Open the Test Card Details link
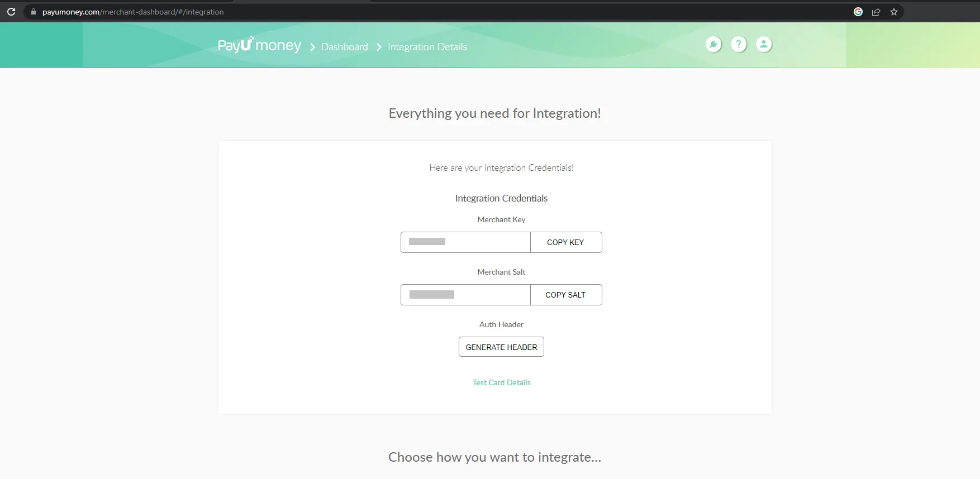The height and width of the screenshot is (479, 980). (501, 382)
